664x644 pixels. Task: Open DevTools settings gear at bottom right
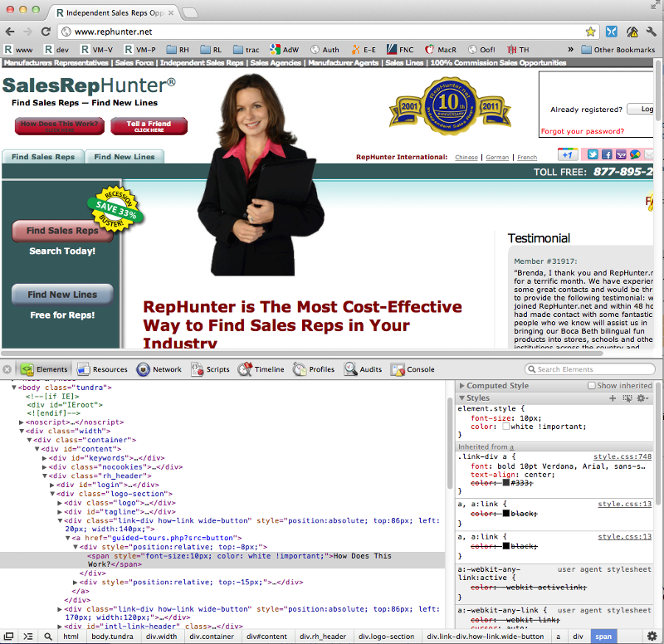652,636
